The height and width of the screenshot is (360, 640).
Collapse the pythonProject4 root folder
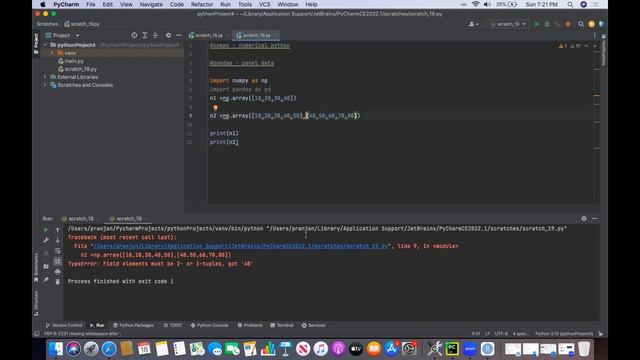click(x=45, y=45)
